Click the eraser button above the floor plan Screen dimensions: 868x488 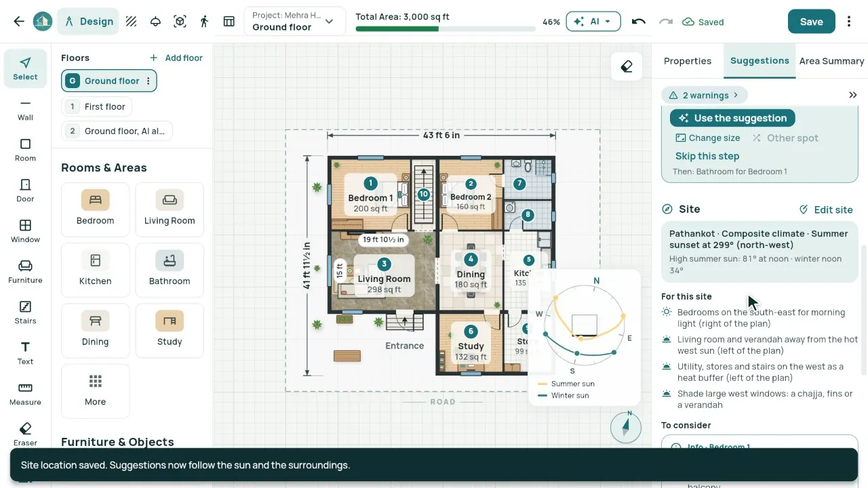[x=627, y=66]
